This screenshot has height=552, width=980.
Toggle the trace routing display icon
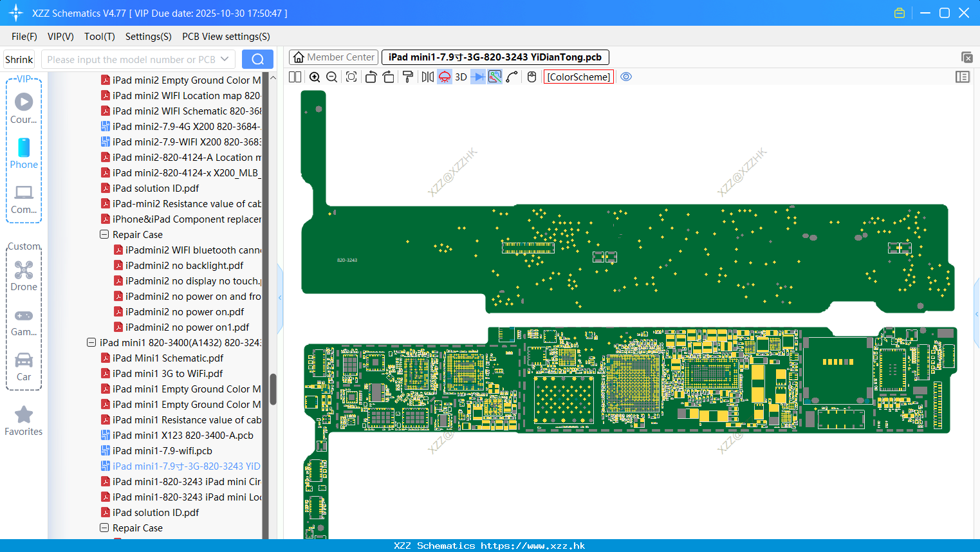495,77
